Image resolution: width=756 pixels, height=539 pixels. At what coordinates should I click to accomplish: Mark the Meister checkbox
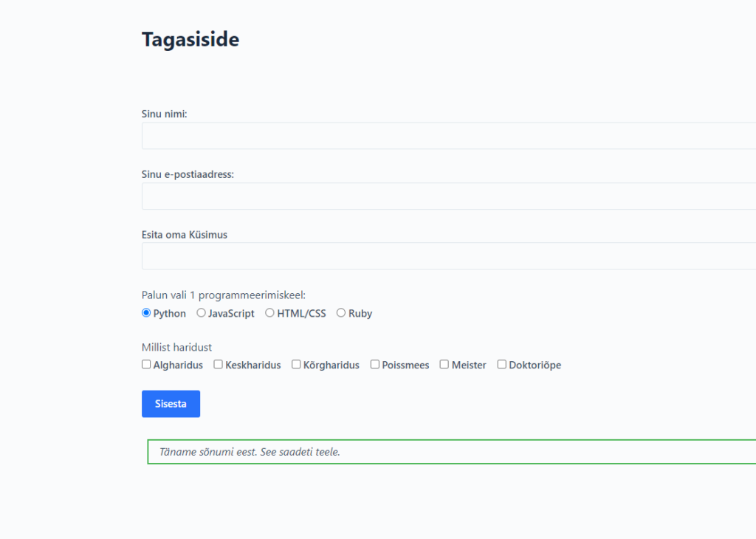444,365
